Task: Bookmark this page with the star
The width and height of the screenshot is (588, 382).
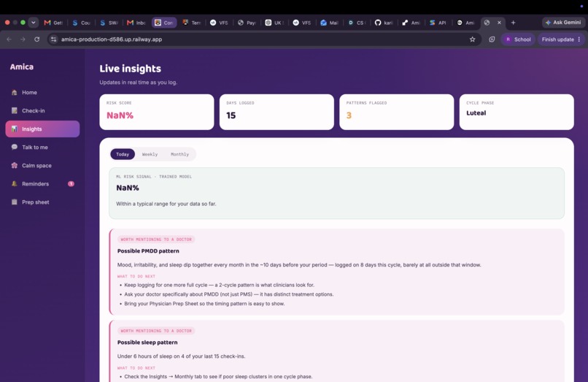Action: click(473, 39)
